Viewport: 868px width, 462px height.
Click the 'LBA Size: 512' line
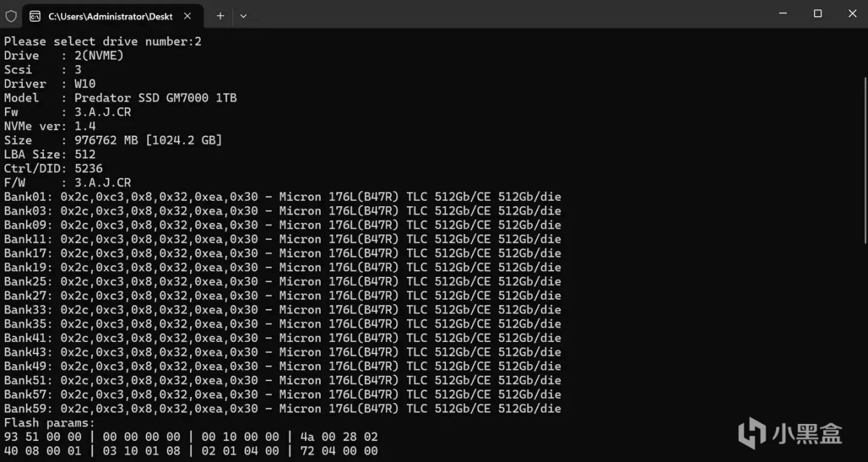point(50,155)
